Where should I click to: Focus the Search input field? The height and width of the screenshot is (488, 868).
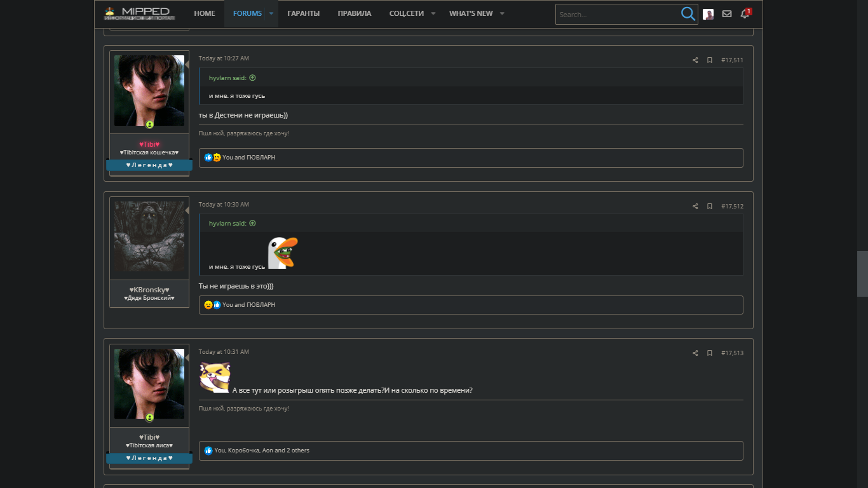(616, 15)
